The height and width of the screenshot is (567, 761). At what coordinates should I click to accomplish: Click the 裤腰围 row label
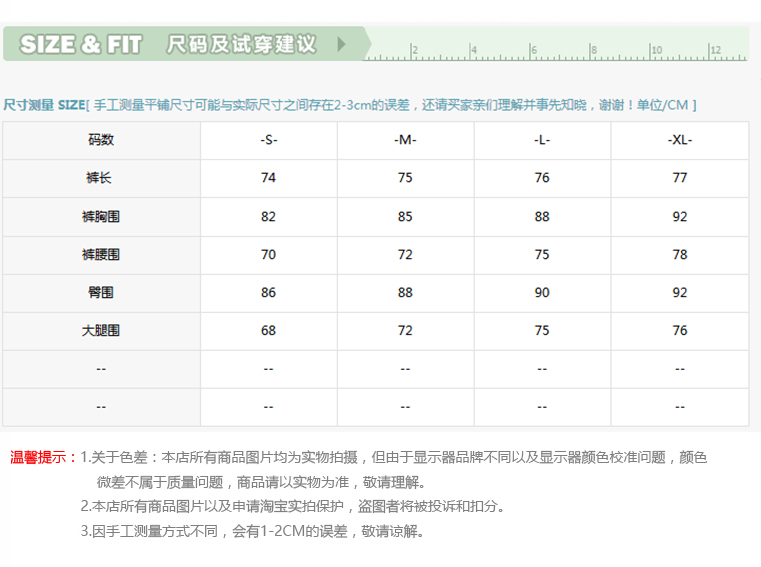[x=101, y=255]
